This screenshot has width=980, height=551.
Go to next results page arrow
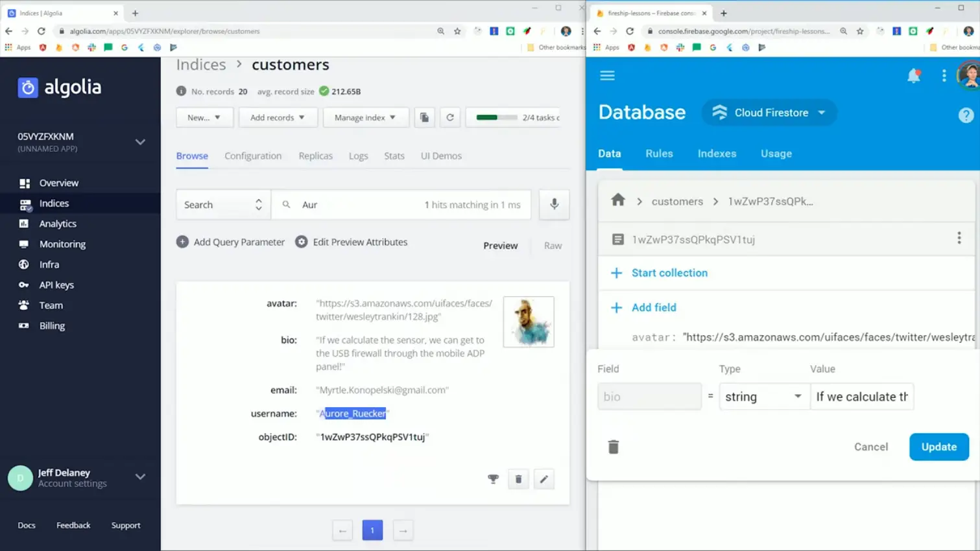pyautogui.click(x=403, y=530)
